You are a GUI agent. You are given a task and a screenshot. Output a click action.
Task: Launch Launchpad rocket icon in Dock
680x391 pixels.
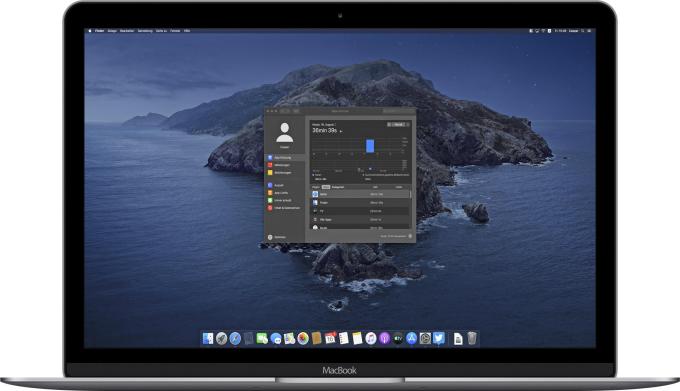222,338
